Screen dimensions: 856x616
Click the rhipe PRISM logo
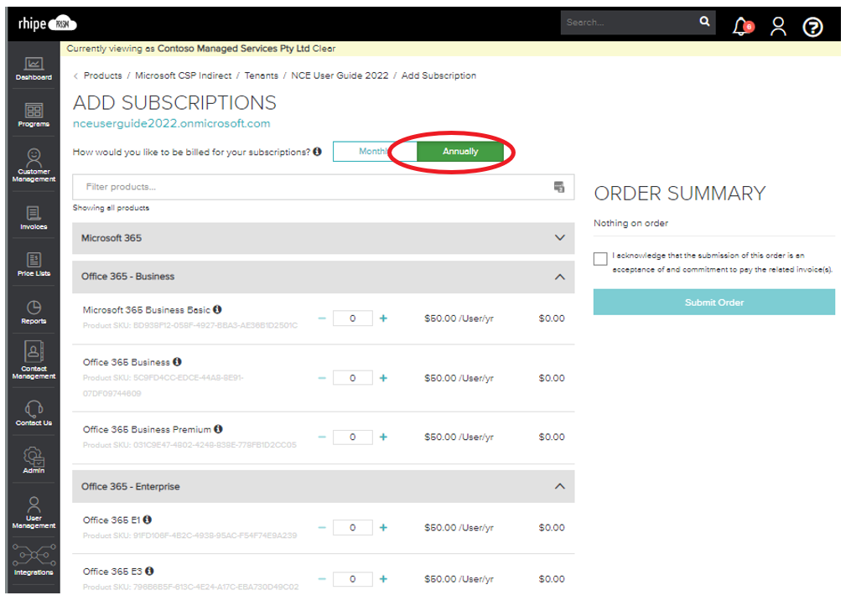coord(47,23)
